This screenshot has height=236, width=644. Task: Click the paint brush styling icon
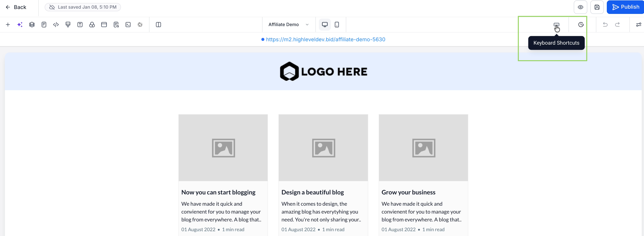[x=68, y=24]
